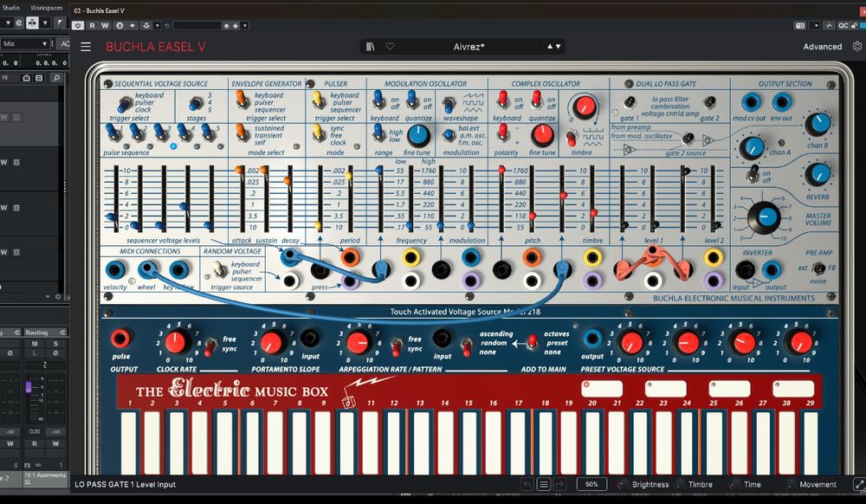
Task: Flip the clock rate free/sync switch
Action: [210, 346]
